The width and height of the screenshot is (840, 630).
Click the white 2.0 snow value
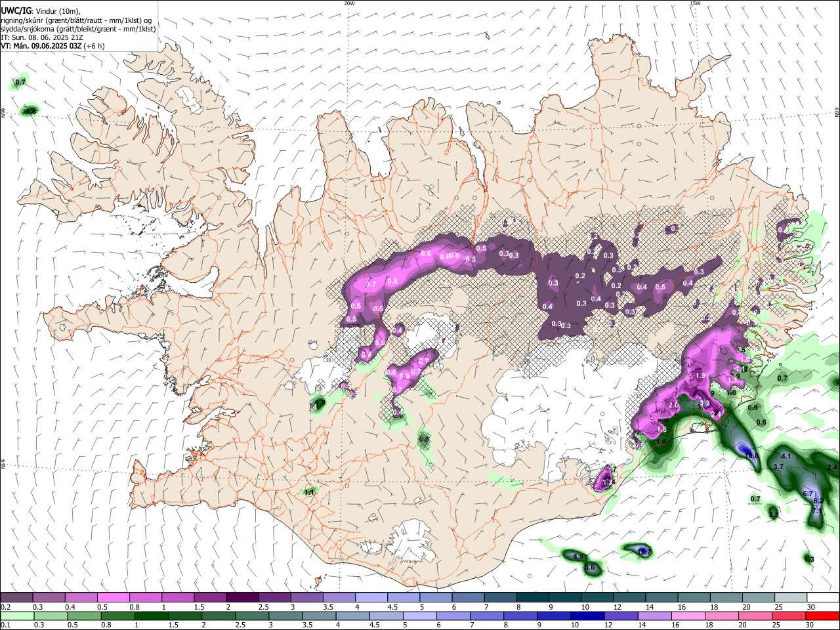coord(673,406)
